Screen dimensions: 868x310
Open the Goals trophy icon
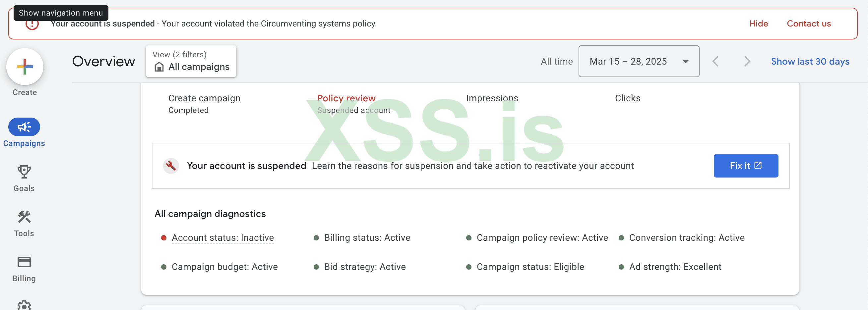click(x=24, y=172)
